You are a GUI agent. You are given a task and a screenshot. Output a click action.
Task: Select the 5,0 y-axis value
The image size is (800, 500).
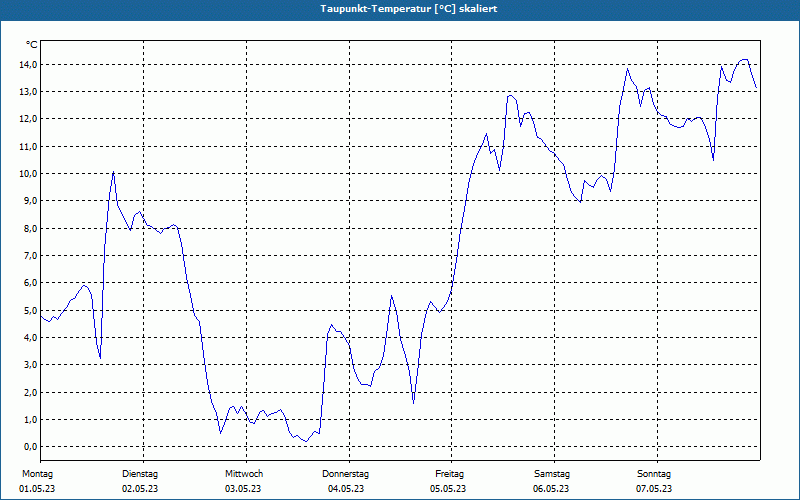[30, 311]
